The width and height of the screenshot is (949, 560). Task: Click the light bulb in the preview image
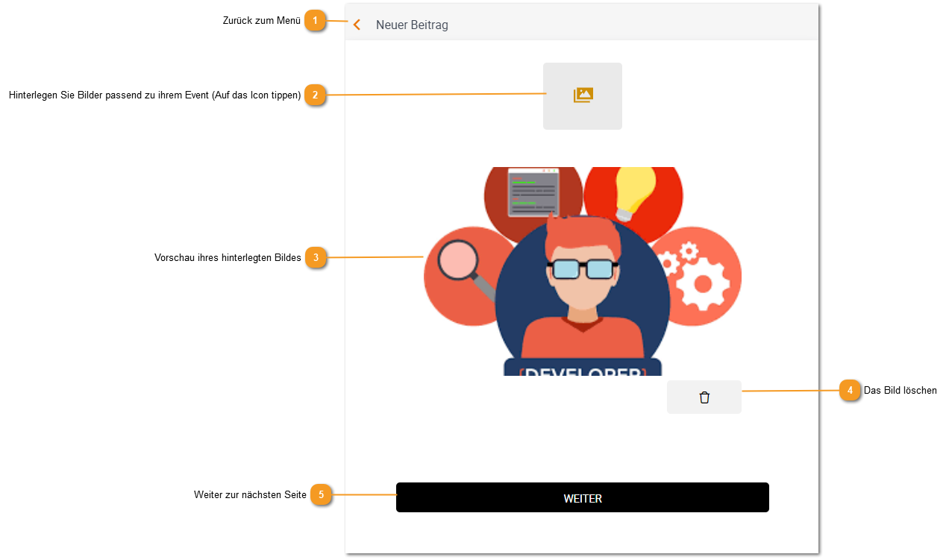pyautogui.click(x=633, y=192)
